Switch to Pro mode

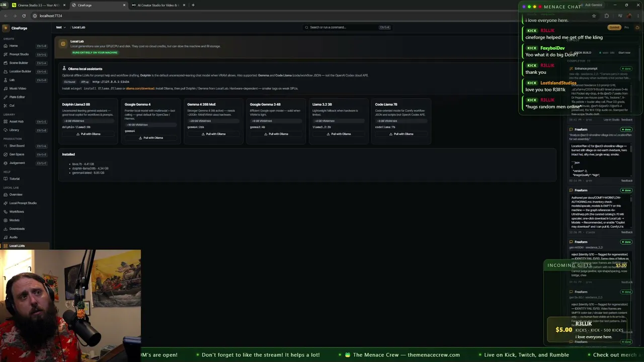(x=626, y=27)
